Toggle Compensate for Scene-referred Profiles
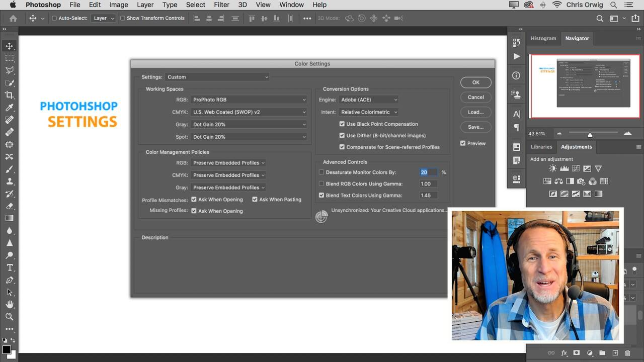Viewport: 644px width, 362px height. click(x=342, y=147)
